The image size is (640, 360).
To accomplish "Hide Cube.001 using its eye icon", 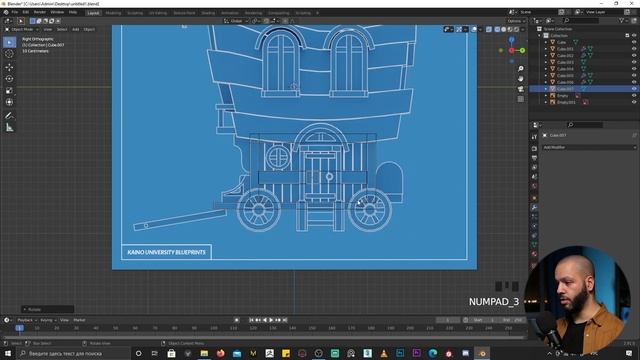I will [x=634, y=49].
